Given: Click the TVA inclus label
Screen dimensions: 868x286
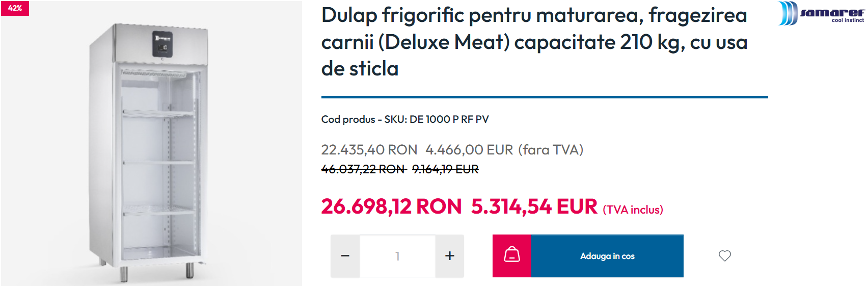Looking at the screenshot, I should [633, 210].
